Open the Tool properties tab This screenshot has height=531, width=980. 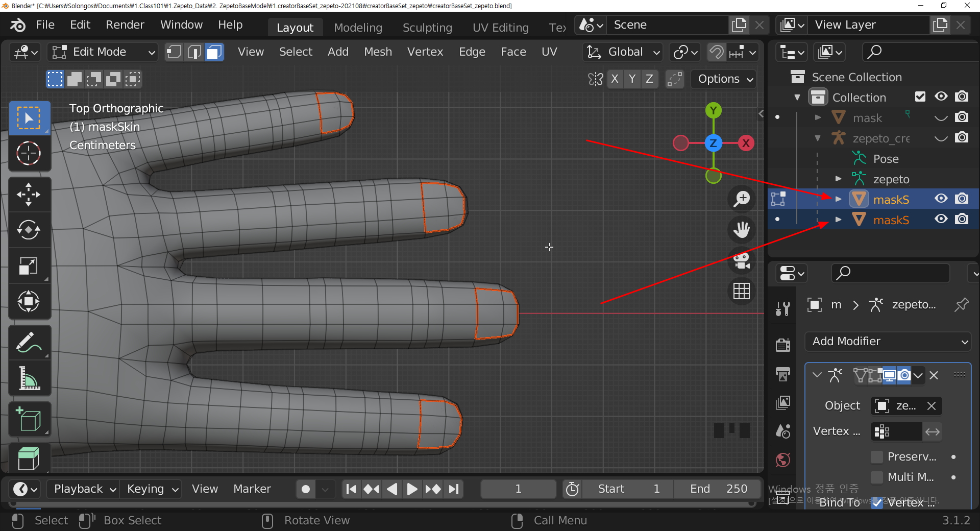tap(783, 308)
